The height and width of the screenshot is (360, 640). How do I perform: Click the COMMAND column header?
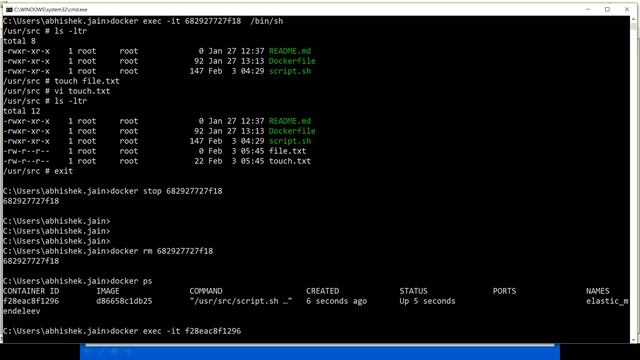click(206, 291)
